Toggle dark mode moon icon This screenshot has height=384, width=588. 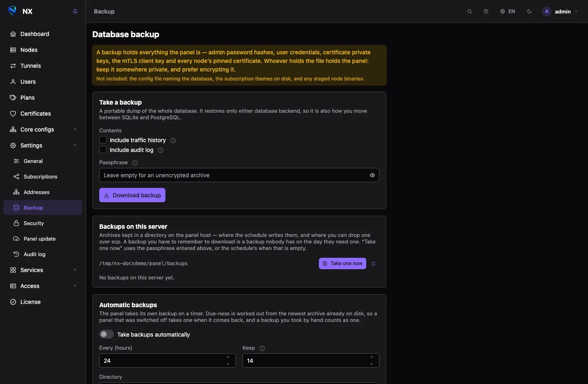pyautogui.click(x=529, y=11)
